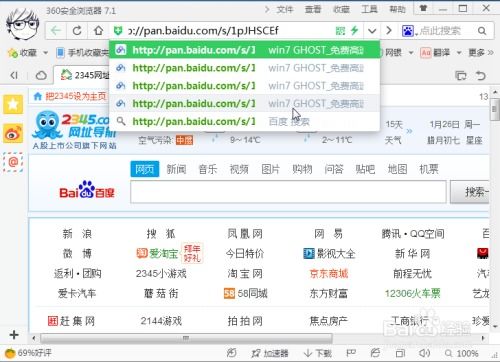Open the search engine paw selector
Screen dimensions: 500x362
(x=409, y=31)
